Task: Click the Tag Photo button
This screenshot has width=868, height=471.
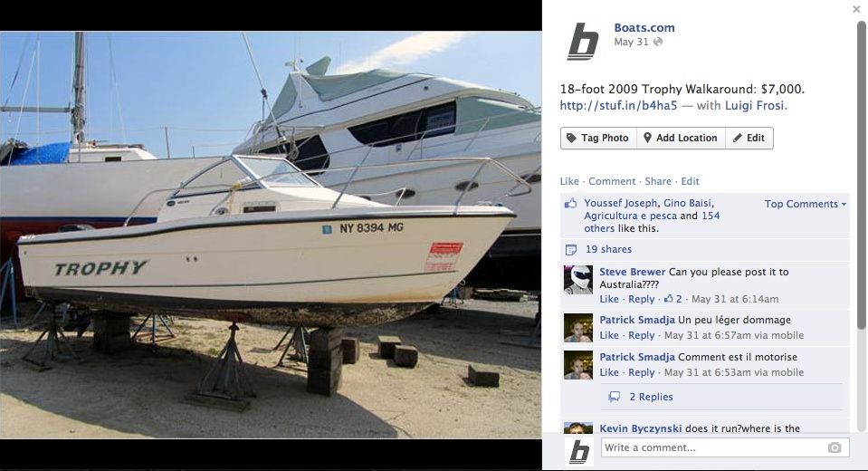Action: tap(598, 138)
